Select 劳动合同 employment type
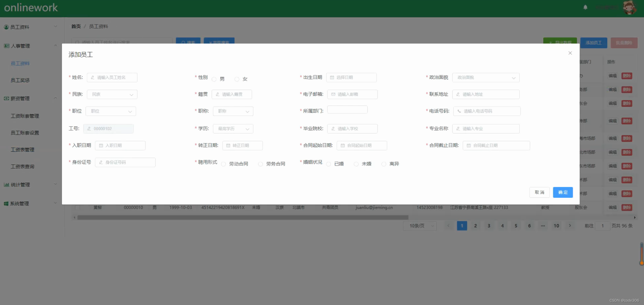This screenshot has height=305, width=644. point(223,164)
